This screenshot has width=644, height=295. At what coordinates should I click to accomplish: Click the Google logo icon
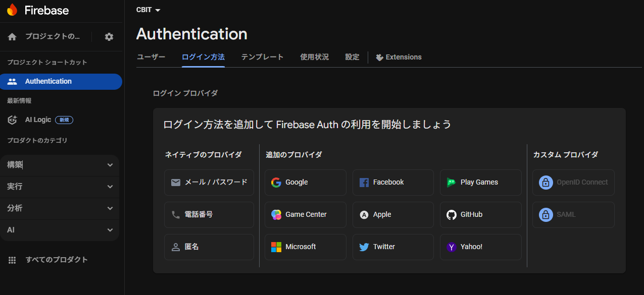[x=276, y=183]
